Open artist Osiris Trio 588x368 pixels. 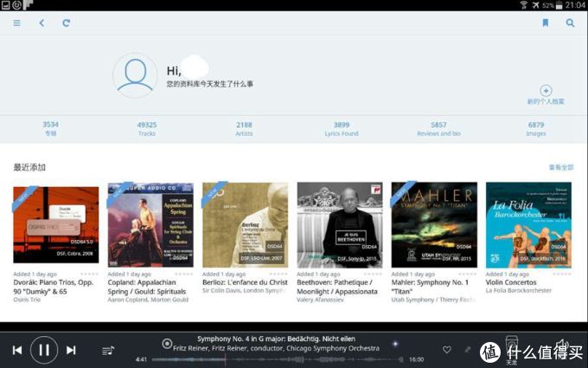(x=27, y=300)
